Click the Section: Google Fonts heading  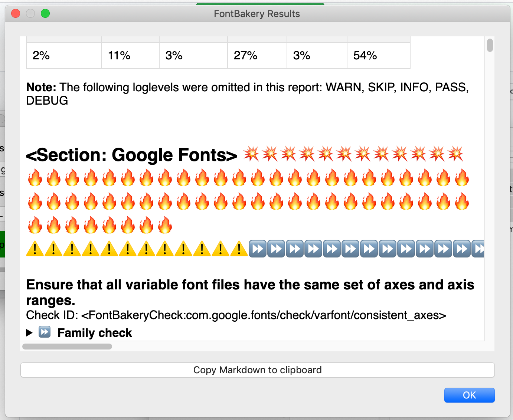(131, 155)
